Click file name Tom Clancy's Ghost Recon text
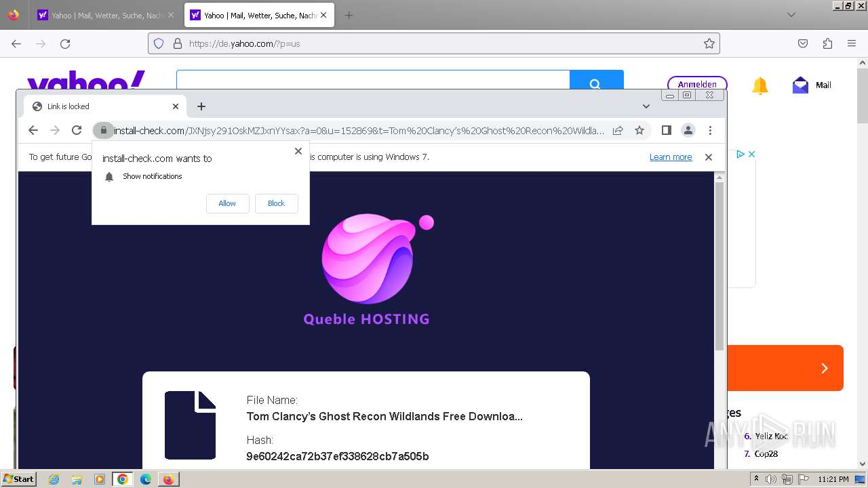Image resolution: width=868 pixels, height=488 pixels. [384, 416]
